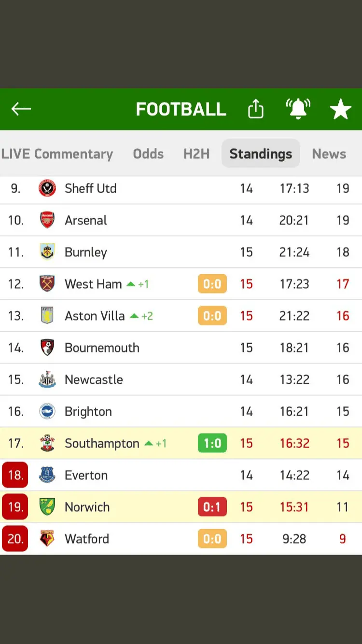Tap the Newcastle club crest
This screenshot has width=362, height=644.
click(47, 379)
